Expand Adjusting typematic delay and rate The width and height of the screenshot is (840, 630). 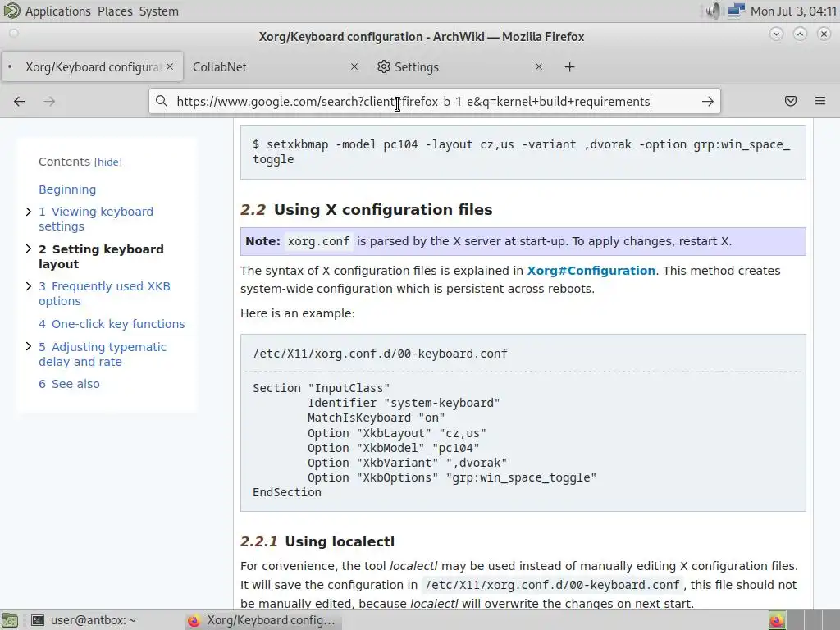pos(30,347)
